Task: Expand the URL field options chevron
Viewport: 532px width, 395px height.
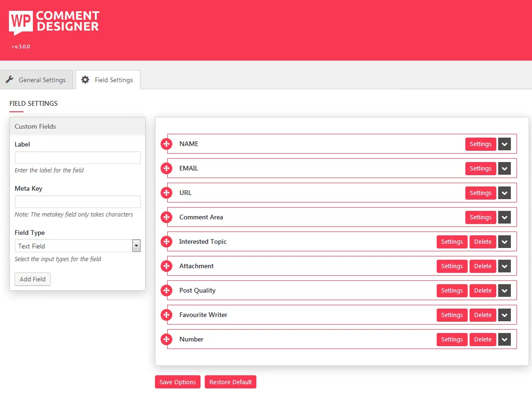Action: pyautogui.click(x=504, y=193)
